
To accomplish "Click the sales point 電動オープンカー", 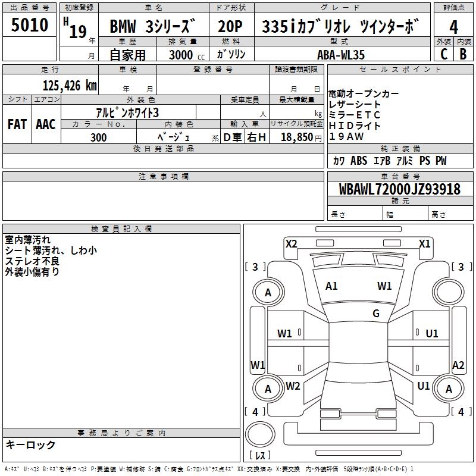I will coord(364,93).
